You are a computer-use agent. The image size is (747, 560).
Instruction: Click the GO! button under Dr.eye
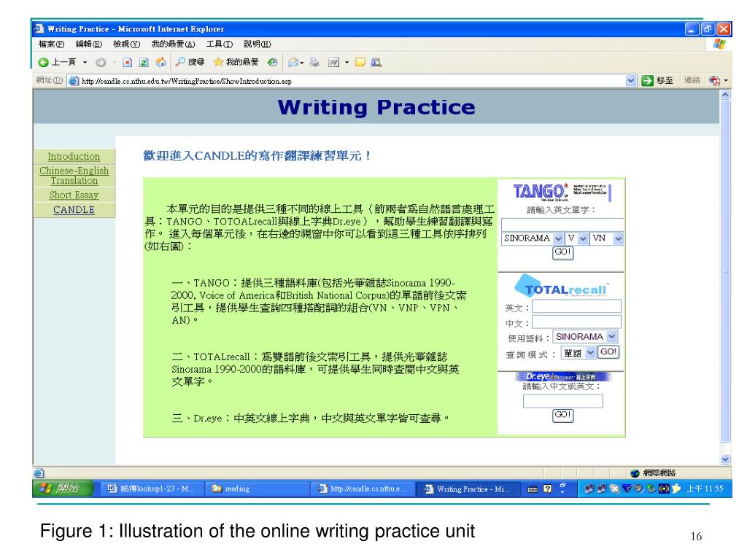click(562, 415)
